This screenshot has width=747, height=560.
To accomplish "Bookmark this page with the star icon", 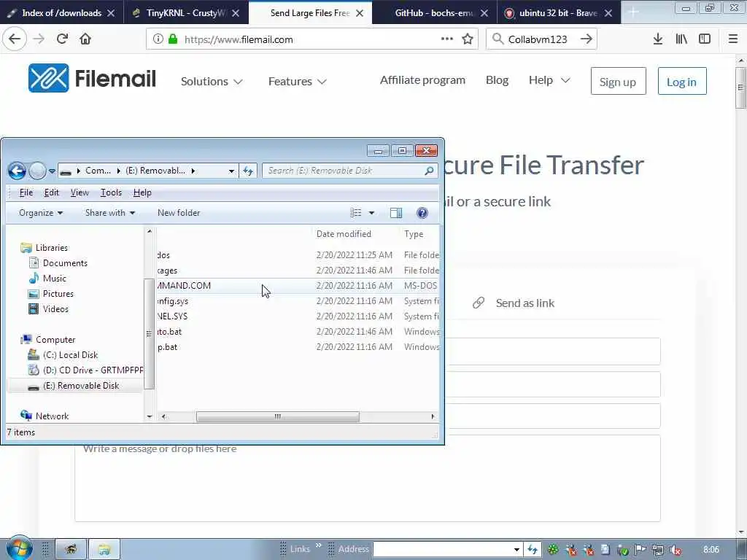I will 468,39.
